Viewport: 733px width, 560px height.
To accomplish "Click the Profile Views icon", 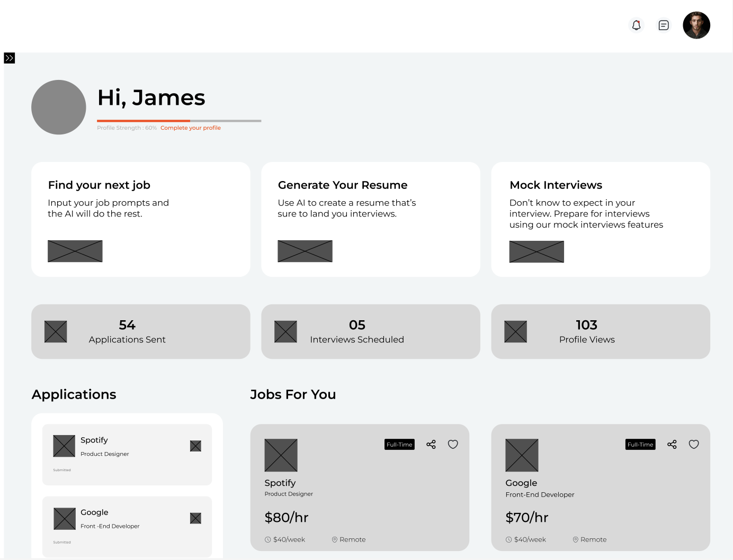I will tap(515, 331).
